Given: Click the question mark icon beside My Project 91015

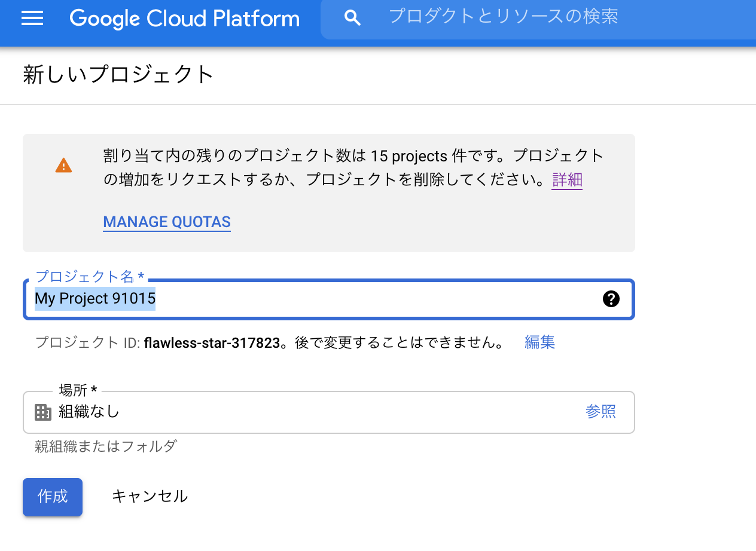Looking at the screenshot, I should [611, 299].
